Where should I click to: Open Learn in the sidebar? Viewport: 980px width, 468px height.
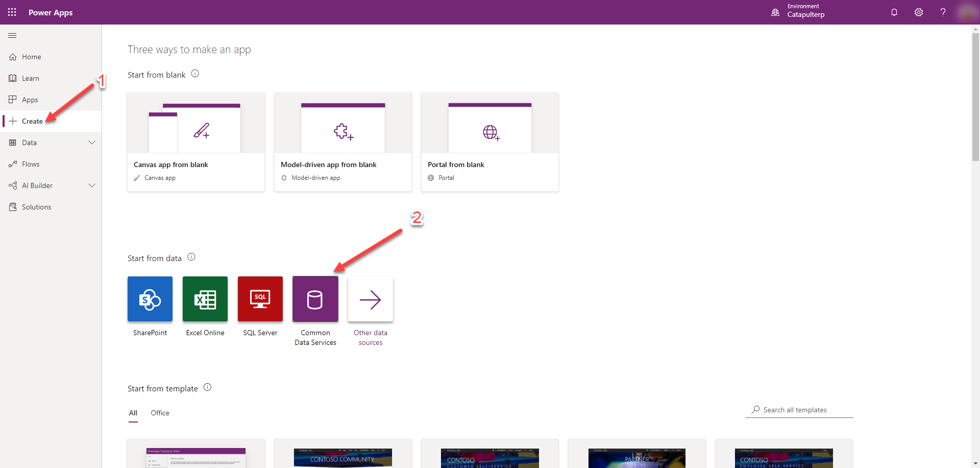coord(51,78)
